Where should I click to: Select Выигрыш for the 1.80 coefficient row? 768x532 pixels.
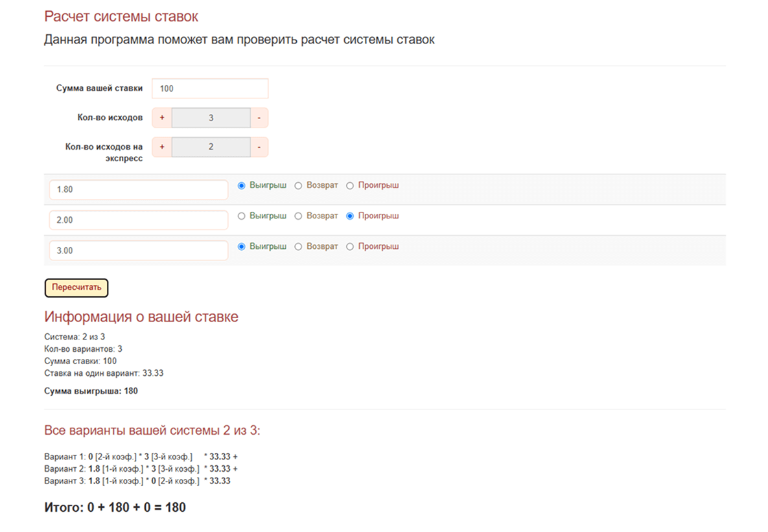pyautogui.click(x=242, y=185)
